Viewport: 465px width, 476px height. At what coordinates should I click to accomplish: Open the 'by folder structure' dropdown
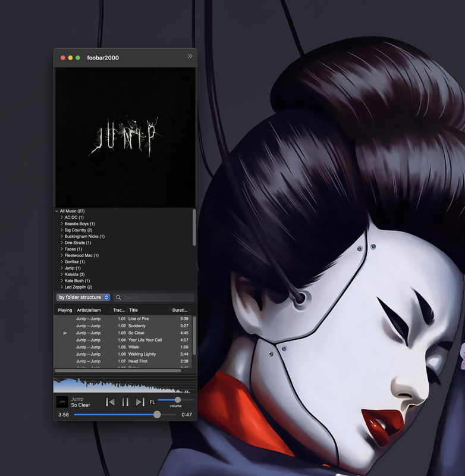point(83,297)
